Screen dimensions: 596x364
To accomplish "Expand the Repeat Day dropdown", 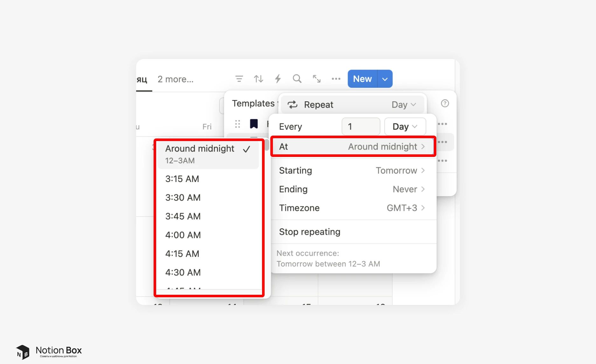I will coord(403,104).
